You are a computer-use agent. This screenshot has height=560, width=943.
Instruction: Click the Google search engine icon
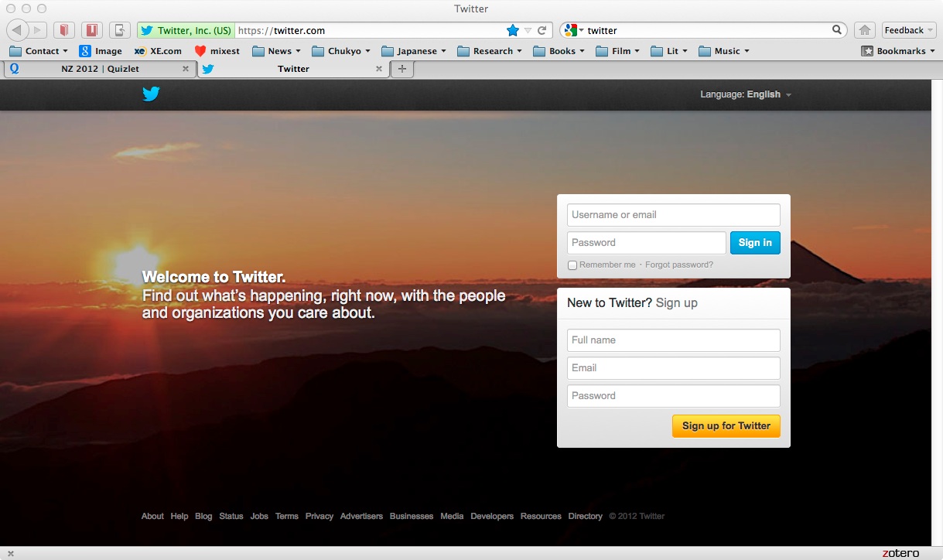(x=570, y=30)
